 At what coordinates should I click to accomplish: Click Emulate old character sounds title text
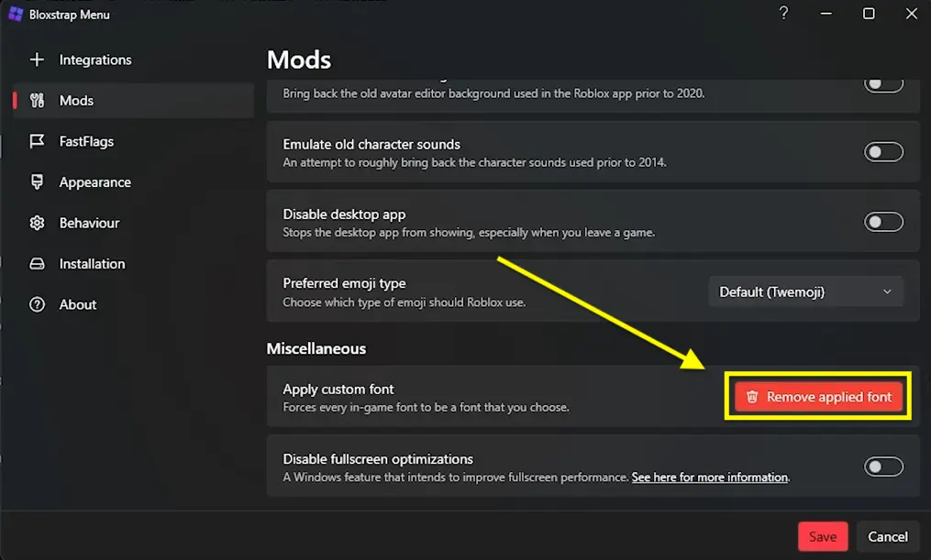click(x=371, y=144)
